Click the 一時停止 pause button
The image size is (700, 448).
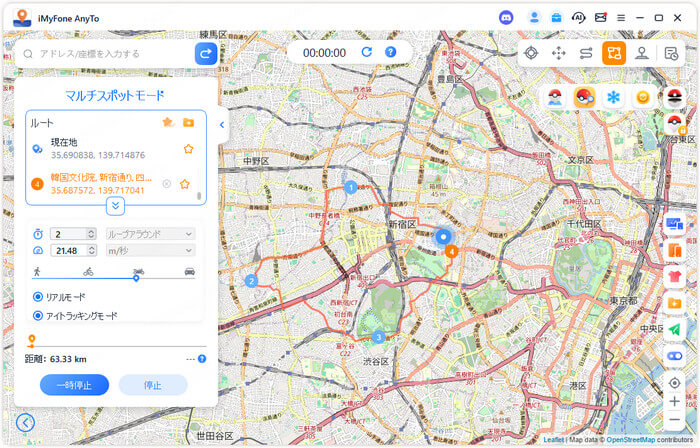pyautogui.click(x=74, y=385)
